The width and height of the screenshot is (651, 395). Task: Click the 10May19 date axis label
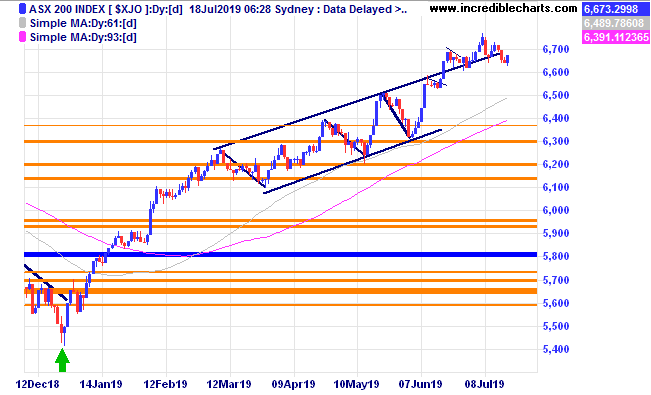click(357, 384)
